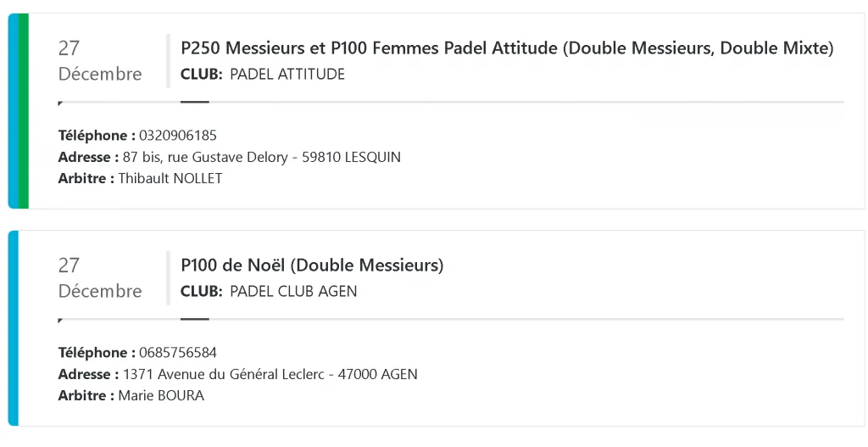
Task: Open the P100 de Noël tournament title
Action: 312,265
